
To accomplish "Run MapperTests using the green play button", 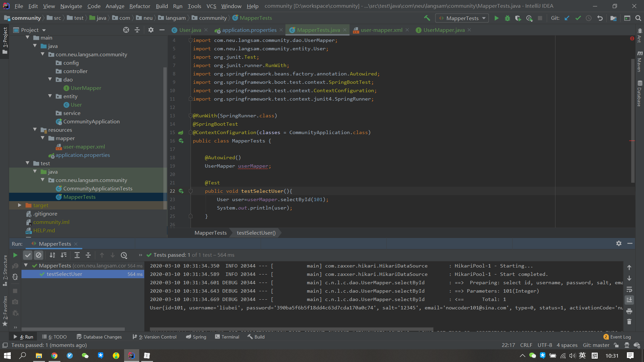I will 497,18.
